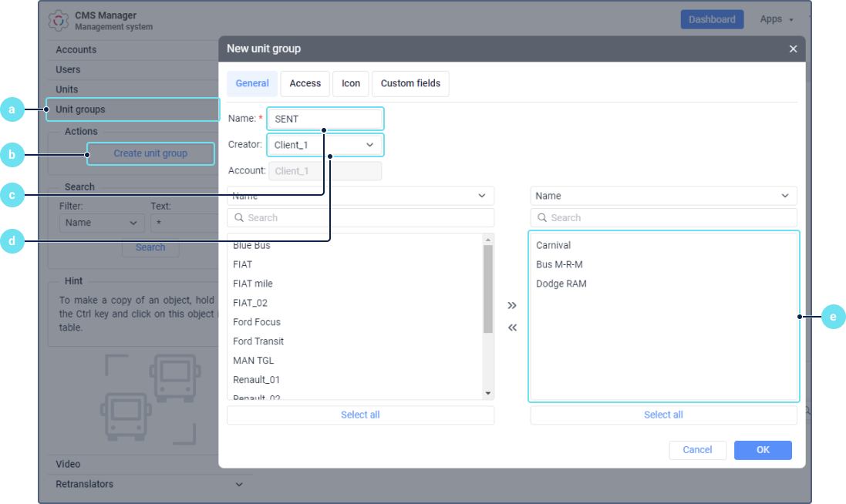The image size is (846, 504).
Task: Open the Creator dropdown showing Client_1
Action: [x=325, y=145]
